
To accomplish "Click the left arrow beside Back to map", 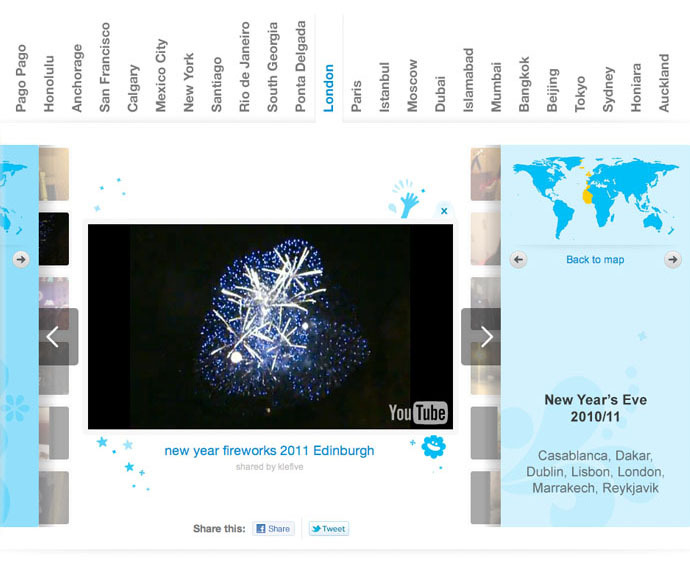I will pyautogui.click(x=518, y=260).
